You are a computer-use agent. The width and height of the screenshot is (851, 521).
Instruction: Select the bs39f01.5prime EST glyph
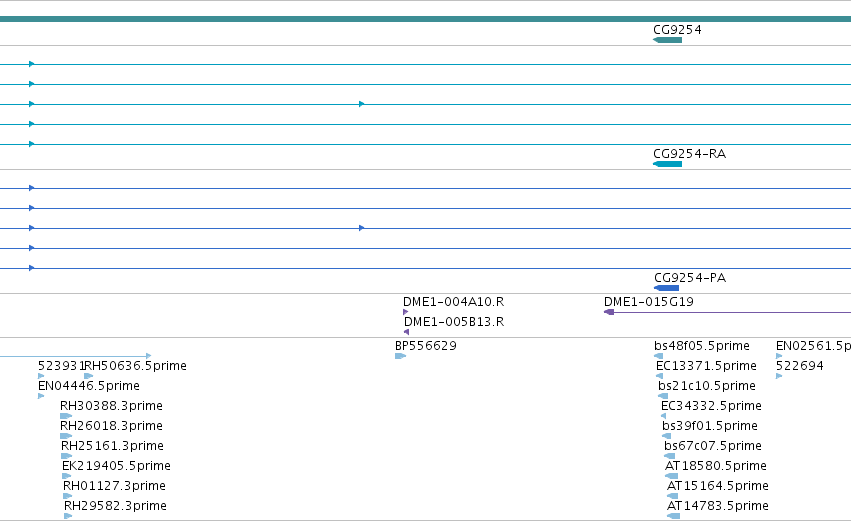point(666,436)
